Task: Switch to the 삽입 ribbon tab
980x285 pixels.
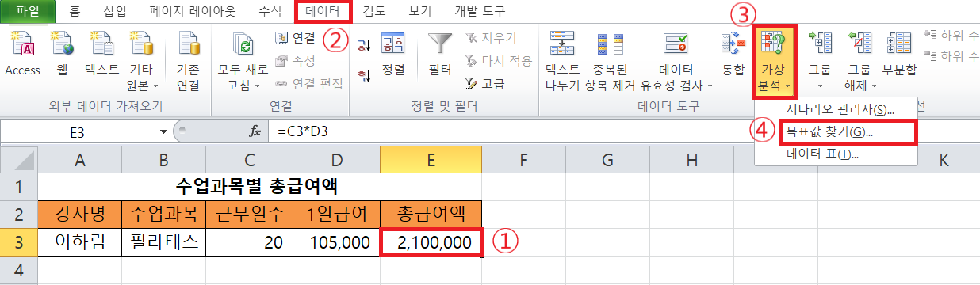Action: coord(114,11)
